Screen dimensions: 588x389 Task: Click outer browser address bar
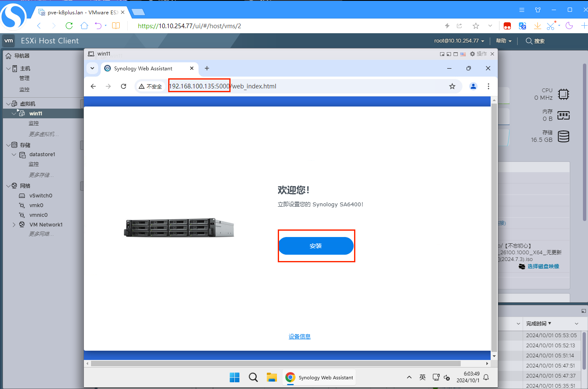[287, 26]
